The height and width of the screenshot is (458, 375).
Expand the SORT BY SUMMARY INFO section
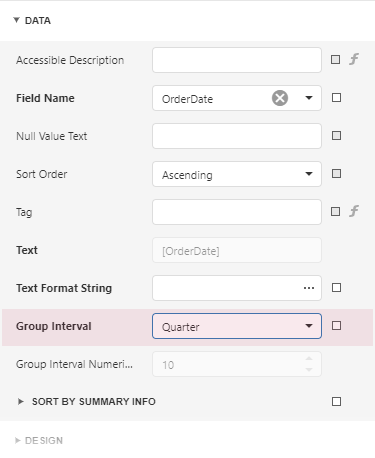[21, 402]
